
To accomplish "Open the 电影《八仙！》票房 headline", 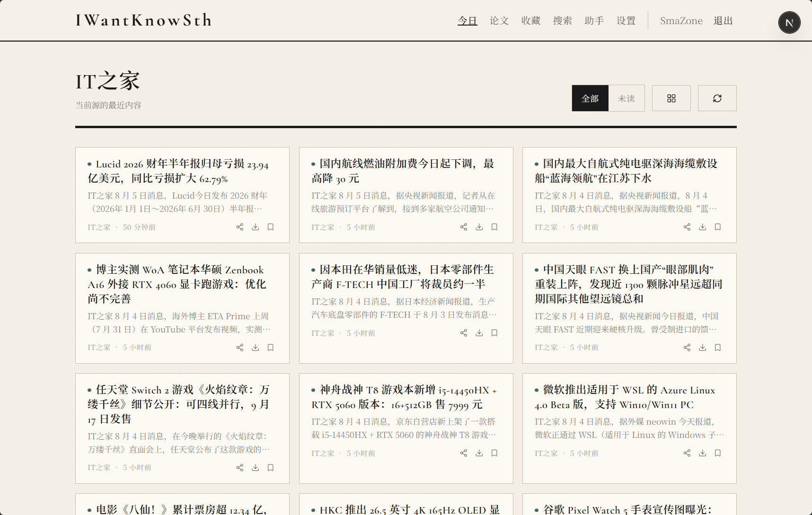I will [x=178, y=509].
